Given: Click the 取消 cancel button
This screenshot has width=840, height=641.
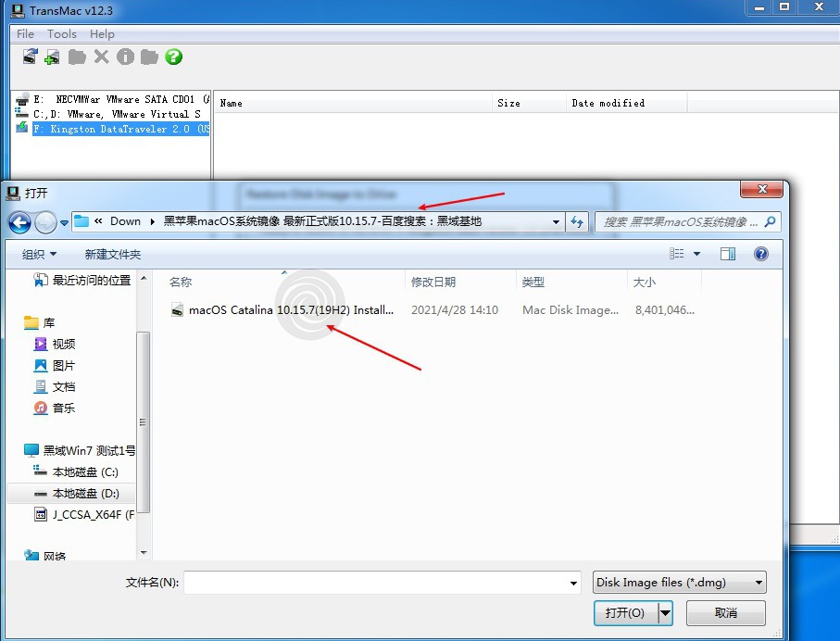Looking at the screenshot, I should click(726, 612).
